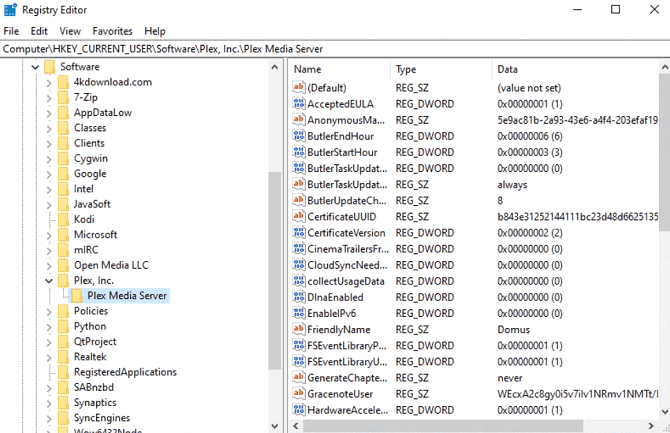Open the Favorites menu

(112, 31)
